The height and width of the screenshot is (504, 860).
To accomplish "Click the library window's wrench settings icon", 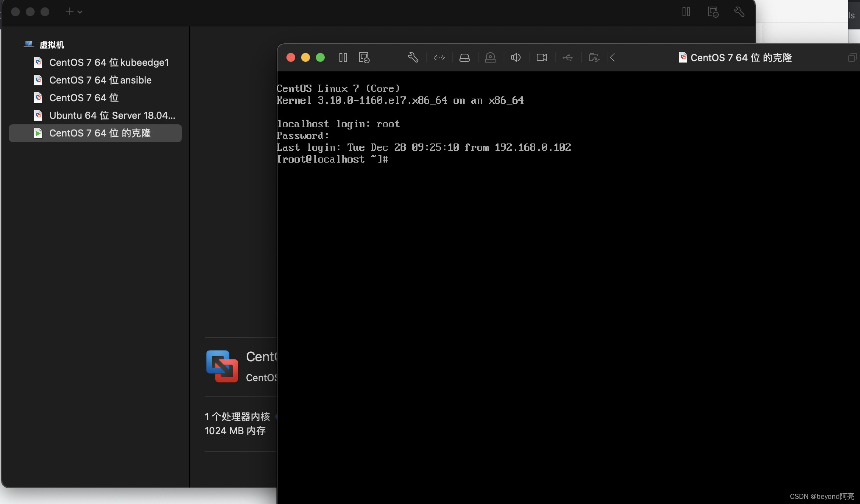I will tap(739, 12).
